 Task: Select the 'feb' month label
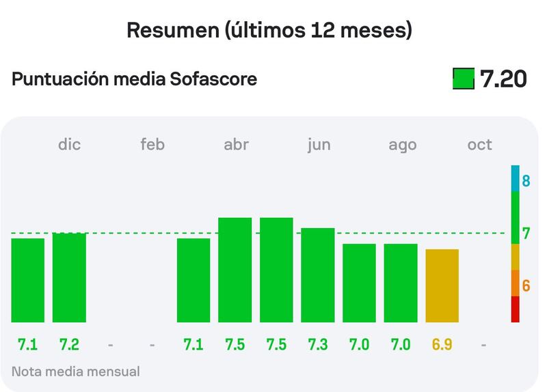click(x=152, y=144)
